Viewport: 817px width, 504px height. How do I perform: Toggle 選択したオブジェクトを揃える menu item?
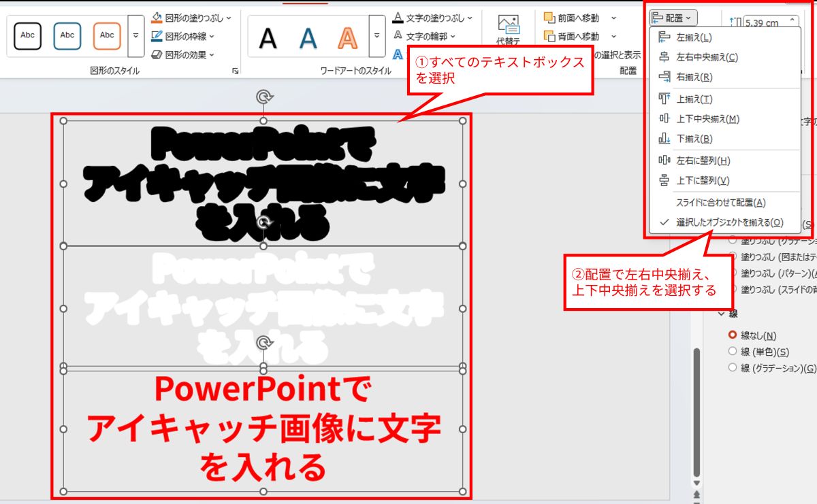click(728, 222)
